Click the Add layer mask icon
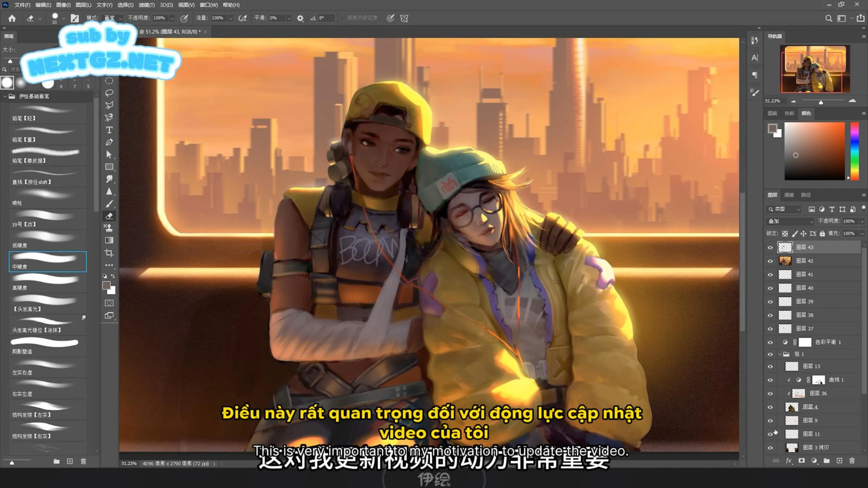868x488 pixels. 801,461
